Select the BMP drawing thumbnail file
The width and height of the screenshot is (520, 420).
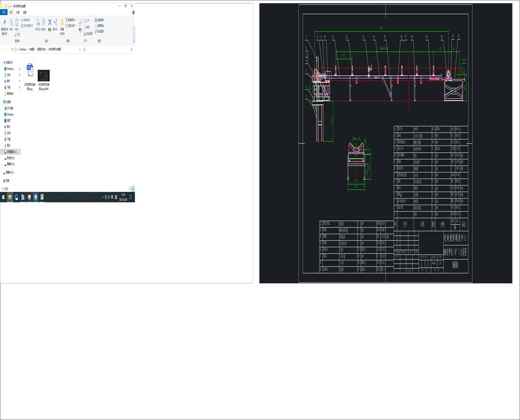[x=44, y=75]
